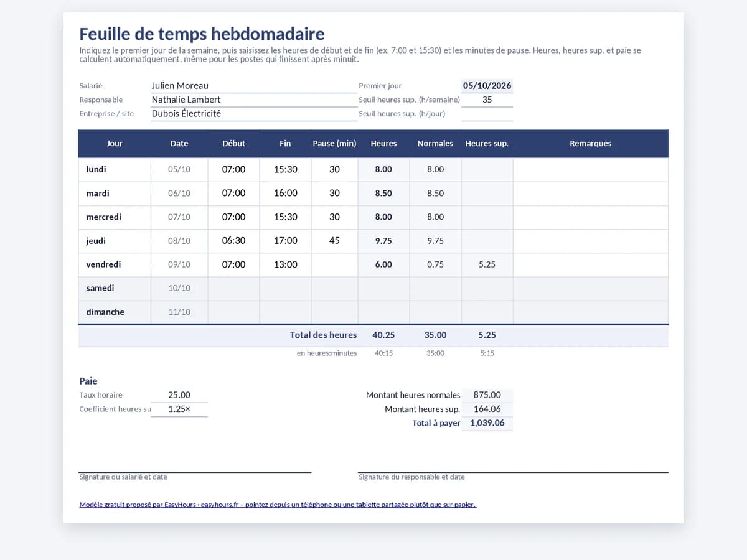Select the Heures sup. column header
747x560 pixels.
click(x=487, y=144)
